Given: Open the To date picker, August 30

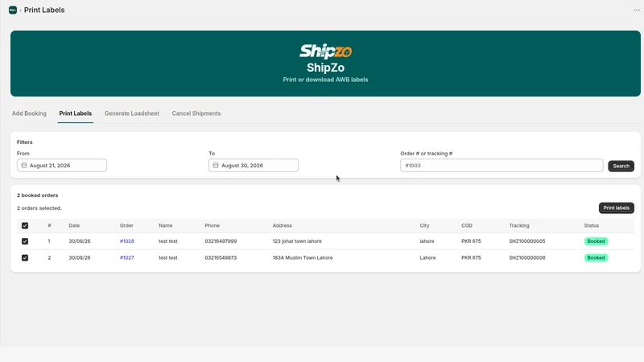Looking at the screenshot, I should [x=254, y=166].
